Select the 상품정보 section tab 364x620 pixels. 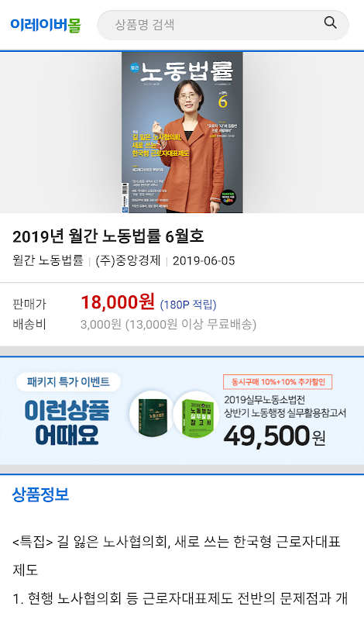(x=41, y=494)
